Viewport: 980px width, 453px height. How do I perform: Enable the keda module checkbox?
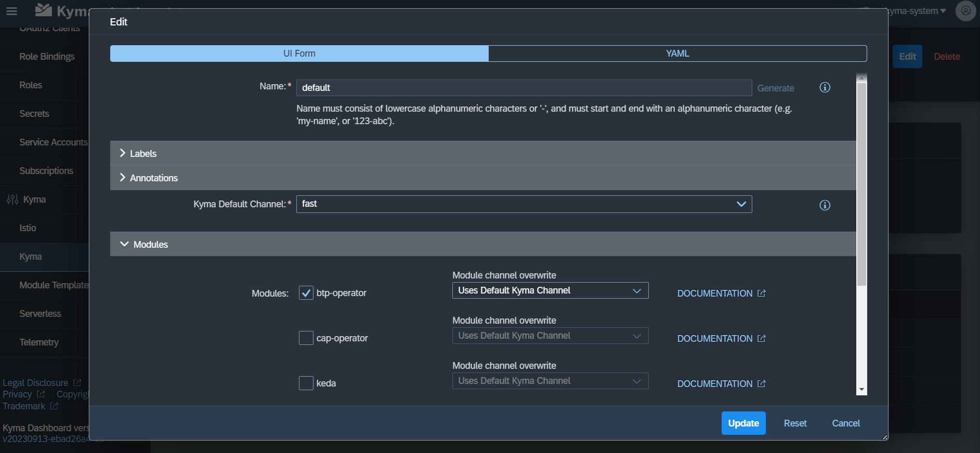click(306, 383)
